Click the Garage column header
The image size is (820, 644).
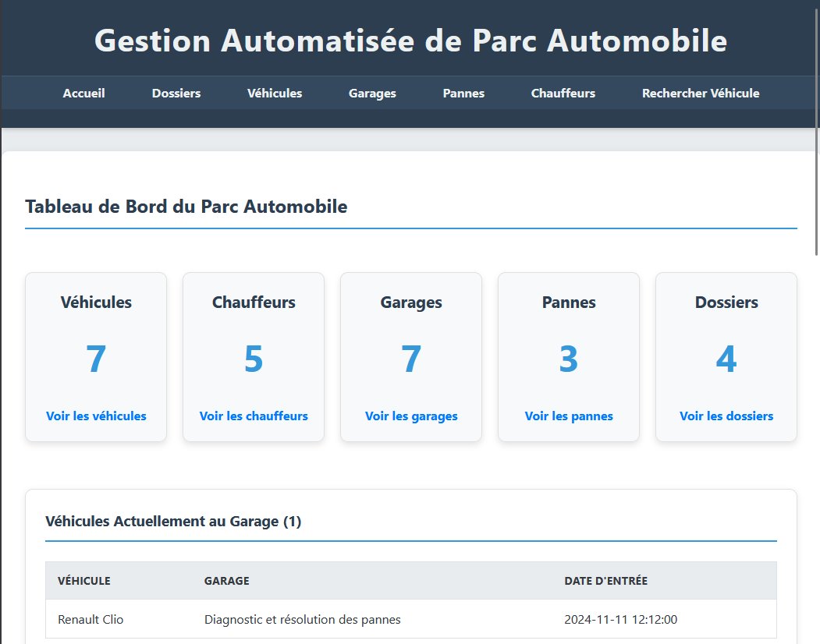(226, 581)
